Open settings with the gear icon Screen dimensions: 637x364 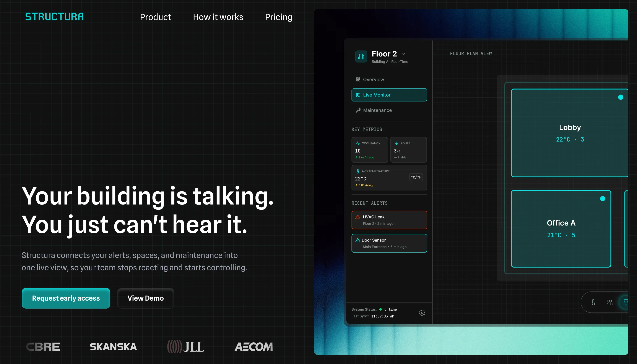422,313
